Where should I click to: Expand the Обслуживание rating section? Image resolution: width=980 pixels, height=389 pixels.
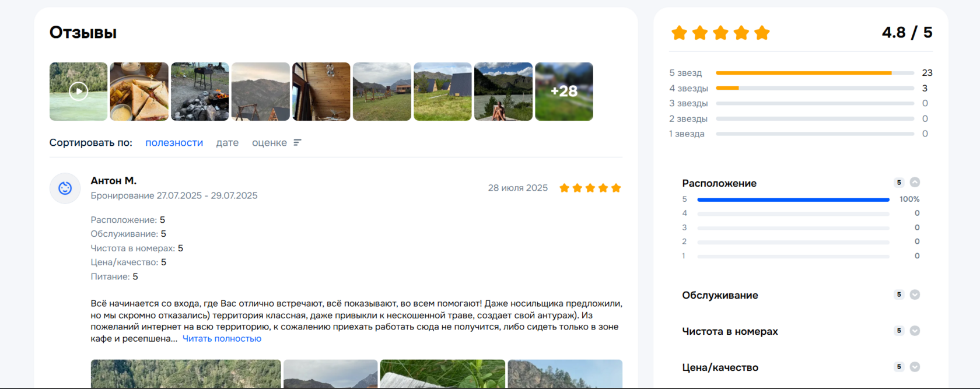(x=915, y=295)
